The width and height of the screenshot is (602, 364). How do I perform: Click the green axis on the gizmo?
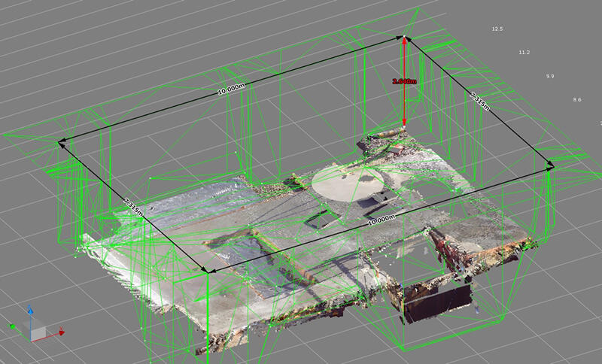tap(14, 326)
